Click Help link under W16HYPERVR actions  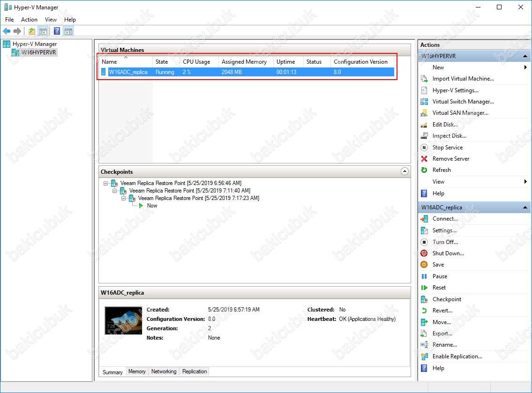pos(438,193)
